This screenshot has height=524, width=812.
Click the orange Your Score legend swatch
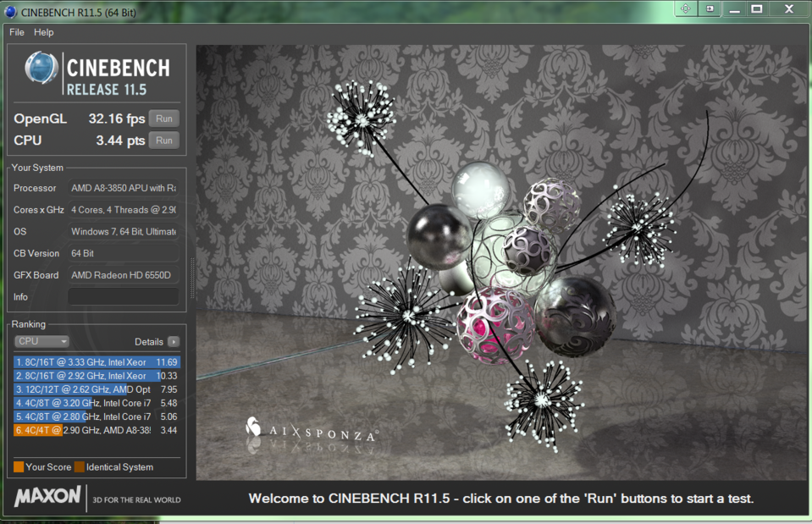[19, 467]
